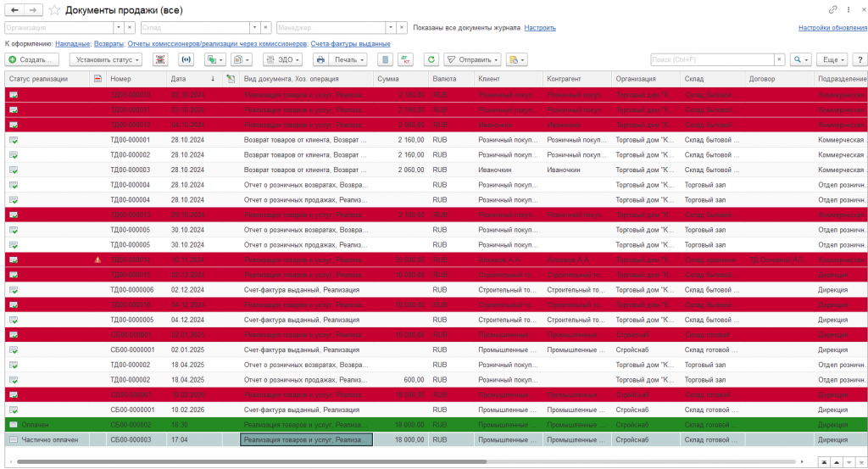This screenshot has width=868, height=469.
Task: Open the Печать dropdown
Action: click(348, 60)
